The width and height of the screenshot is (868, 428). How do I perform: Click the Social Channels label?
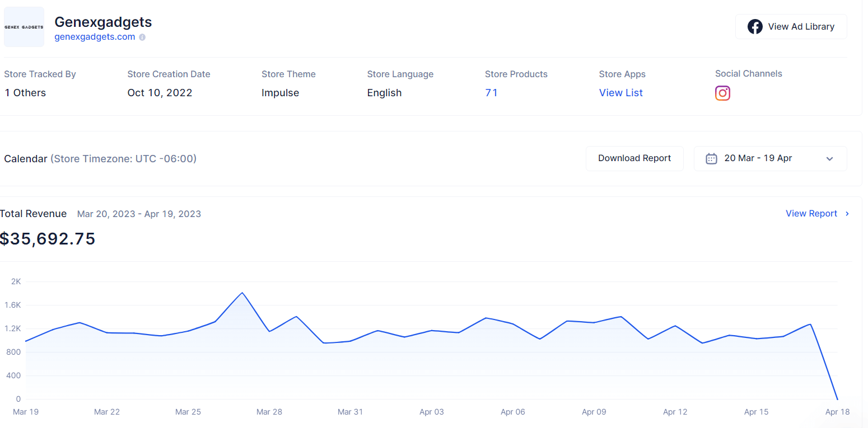[749, 74]
